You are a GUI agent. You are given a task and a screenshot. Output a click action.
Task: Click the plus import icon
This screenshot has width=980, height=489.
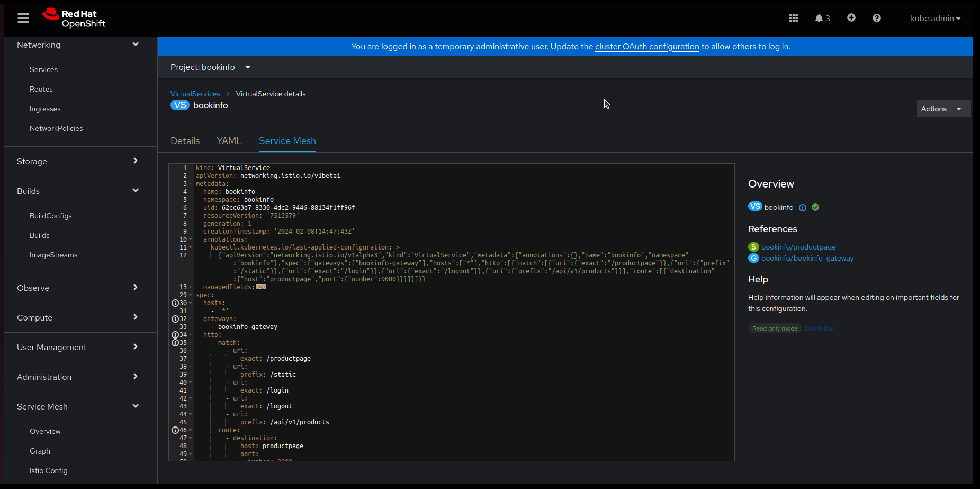(x=851, y=18)
